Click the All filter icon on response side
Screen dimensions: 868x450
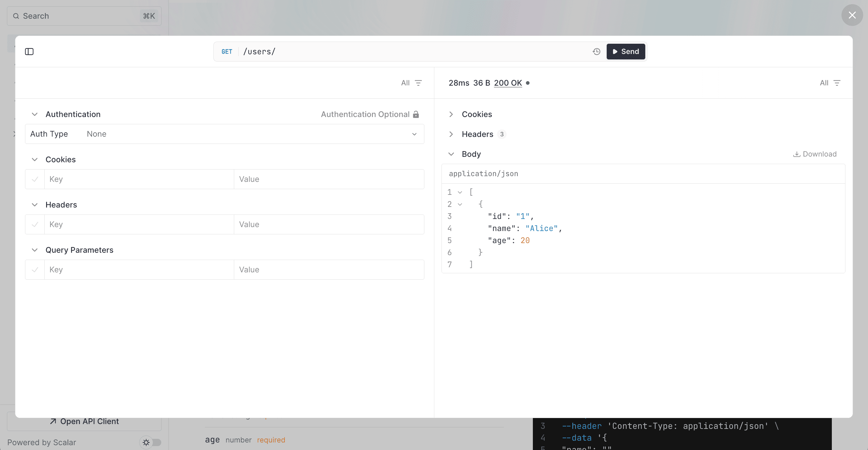[837, 83]
